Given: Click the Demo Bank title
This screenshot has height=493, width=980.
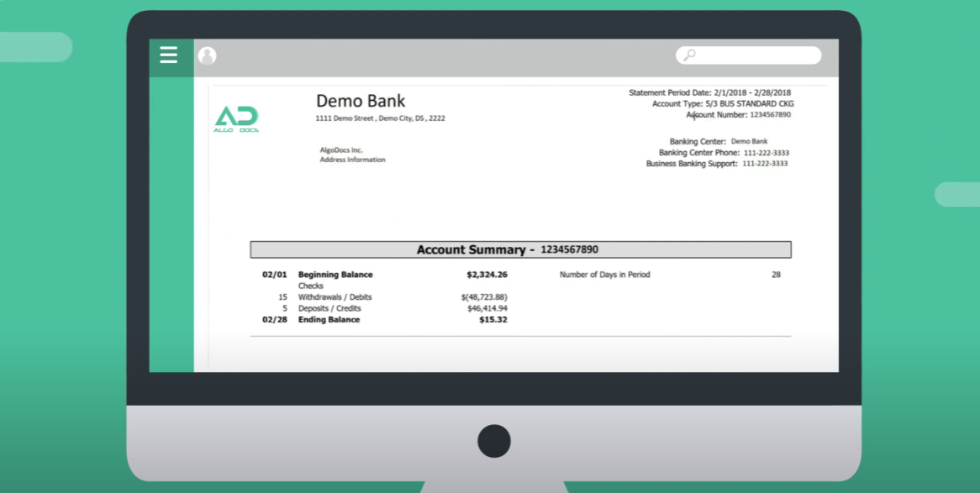Looking at the screenshot, I should (361, 101).
